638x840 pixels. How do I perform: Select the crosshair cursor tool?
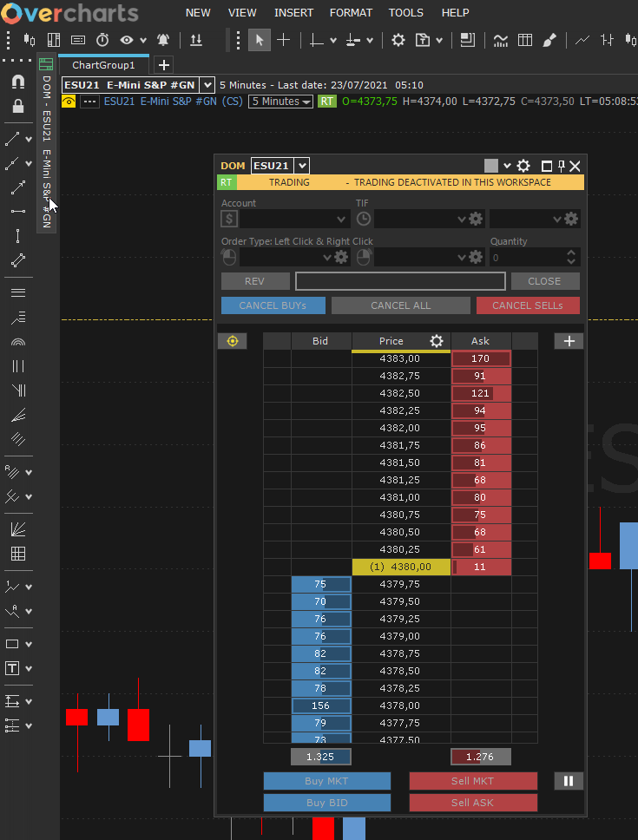tap(283, 40)
